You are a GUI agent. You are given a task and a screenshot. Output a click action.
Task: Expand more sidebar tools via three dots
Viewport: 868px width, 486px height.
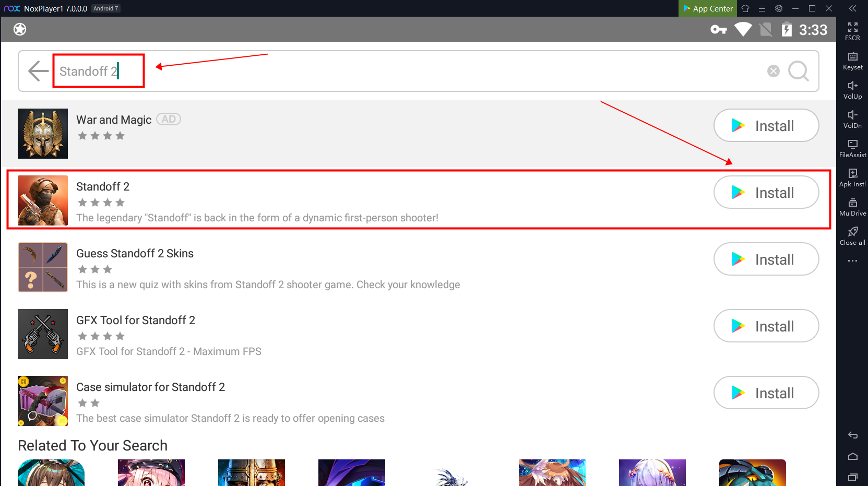click(852, 260)
